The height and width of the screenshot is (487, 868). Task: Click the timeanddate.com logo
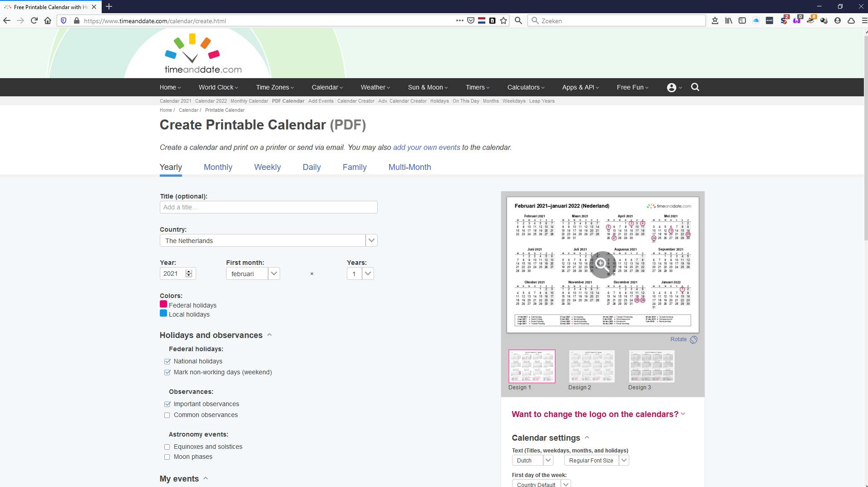(203, 54)
